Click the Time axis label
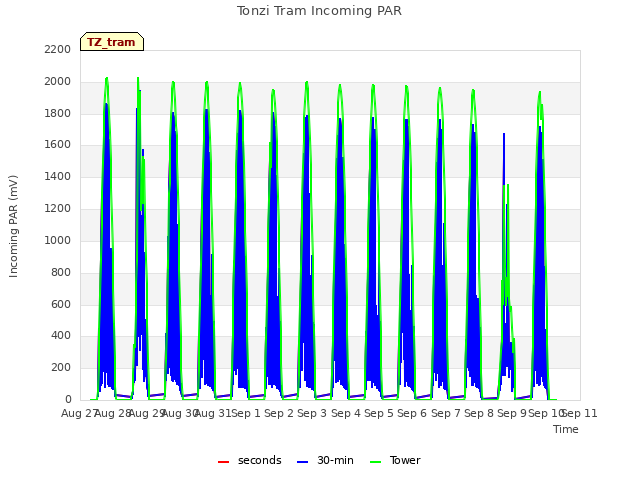Screen dimensions: 640x480 coord(566,429)
